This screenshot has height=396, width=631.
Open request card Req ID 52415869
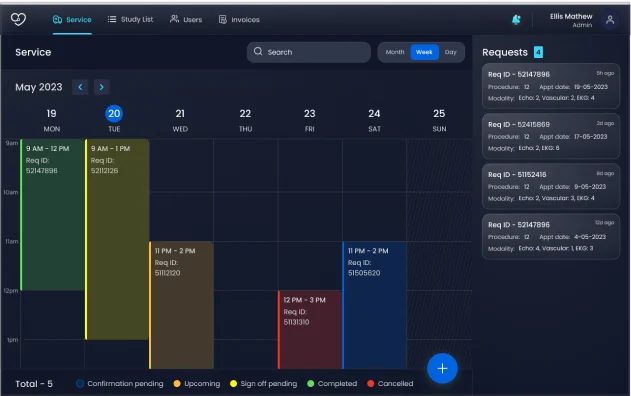(x=551, y=136)
